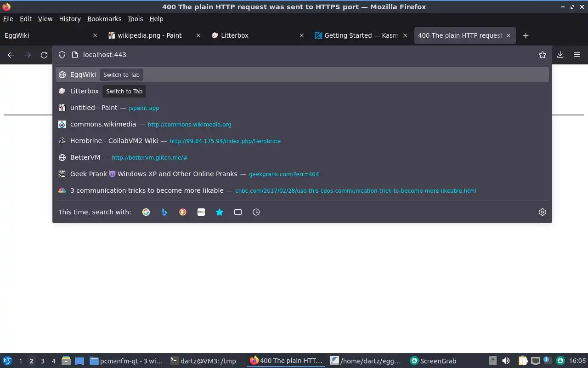
Task: Open the History menu
Action: click(x=70, y=19)
